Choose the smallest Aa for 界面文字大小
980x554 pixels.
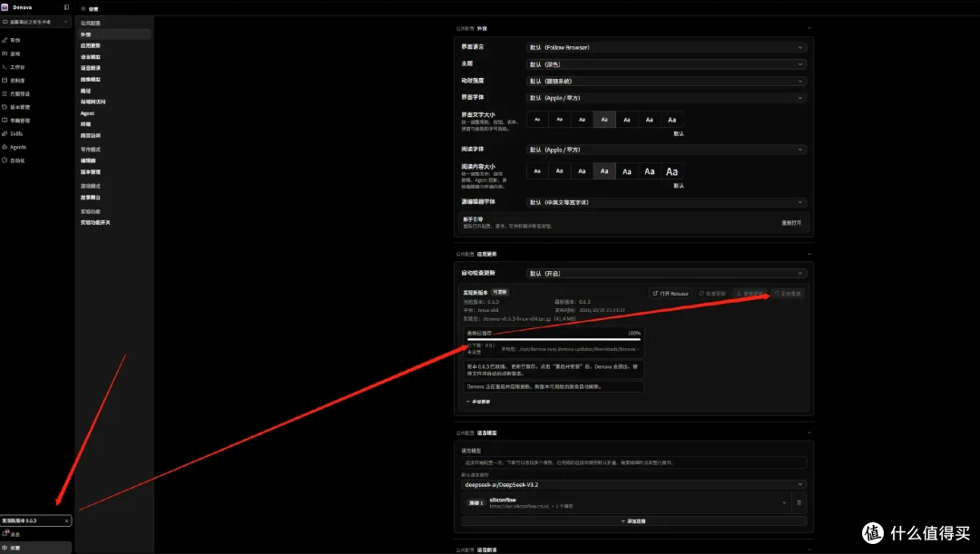click(x=537, y=120)
